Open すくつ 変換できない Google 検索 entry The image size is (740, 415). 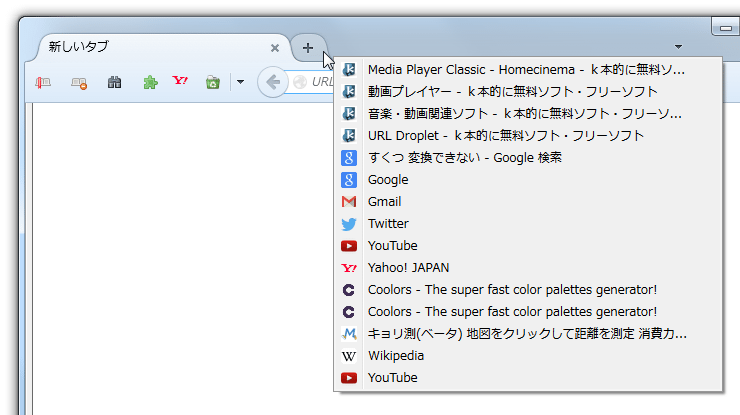528,158
